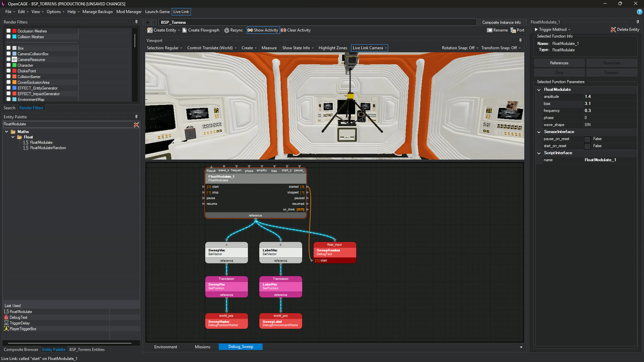Click the red Occlusion Meshes color swatch
The width and height of the screenshot is (644, 362).
(x=14, y=31)
